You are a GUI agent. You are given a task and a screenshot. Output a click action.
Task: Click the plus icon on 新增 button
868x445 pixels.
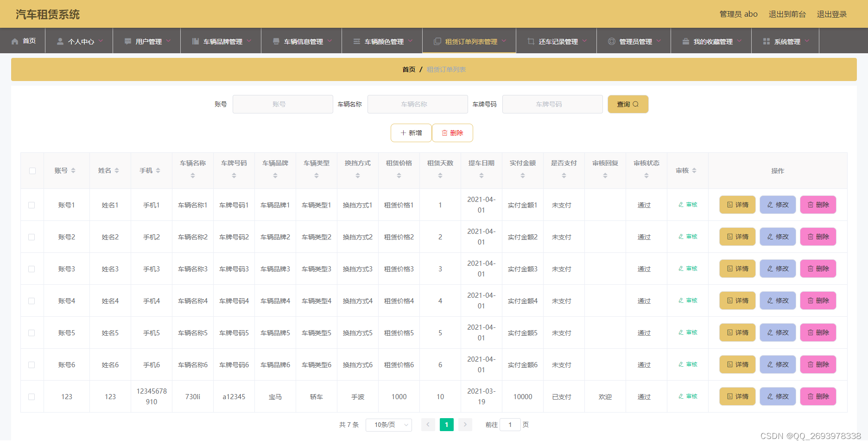[403, 133]
